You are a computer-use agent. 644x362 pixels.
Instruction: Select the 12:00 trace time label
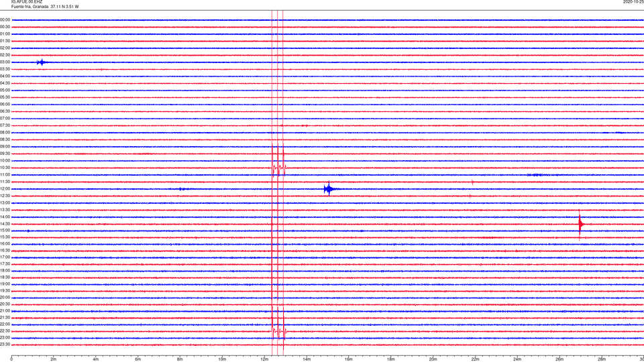click(5, 189)
